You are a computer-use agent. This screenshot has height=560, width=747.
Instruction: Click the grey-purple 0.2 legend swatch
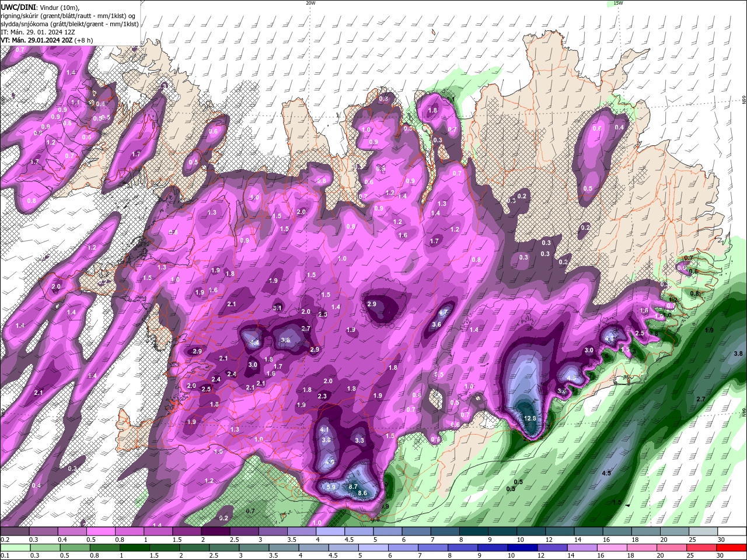pyautogui.click(x=15, y=531)
